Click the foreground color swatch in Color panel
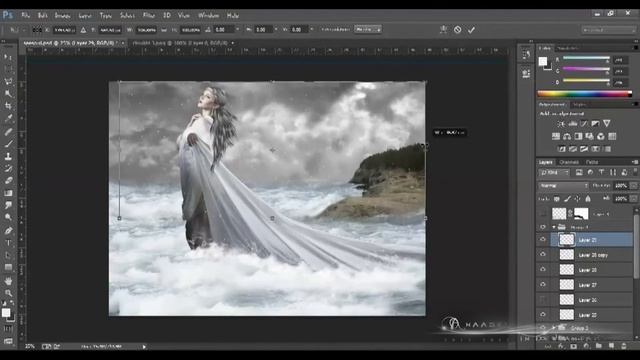Screen dimensions: 640x360 [542, 61]
